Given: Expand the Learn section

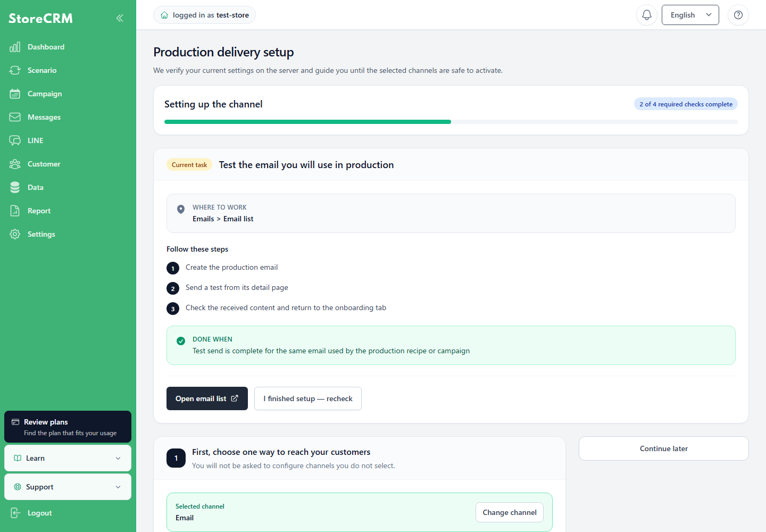Looking at the screenshot, I should click(x=68, y=458).
